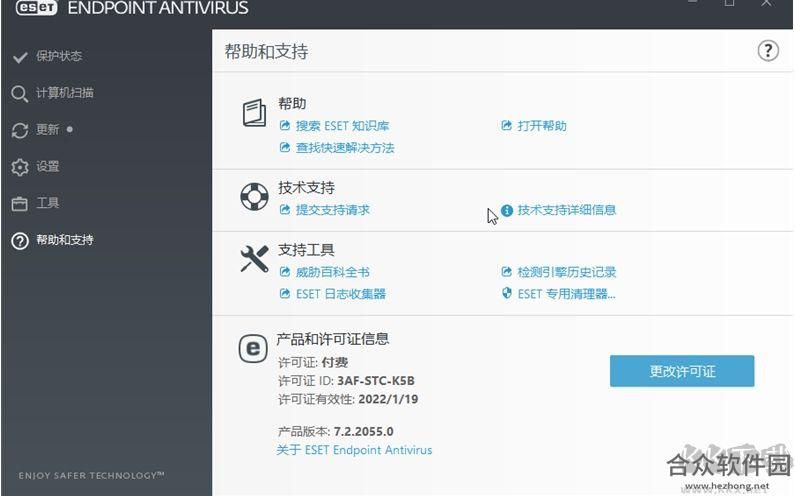Launch the ESET 日志收集器 link
Screen dimensions: 795x496
click(341, 294)
